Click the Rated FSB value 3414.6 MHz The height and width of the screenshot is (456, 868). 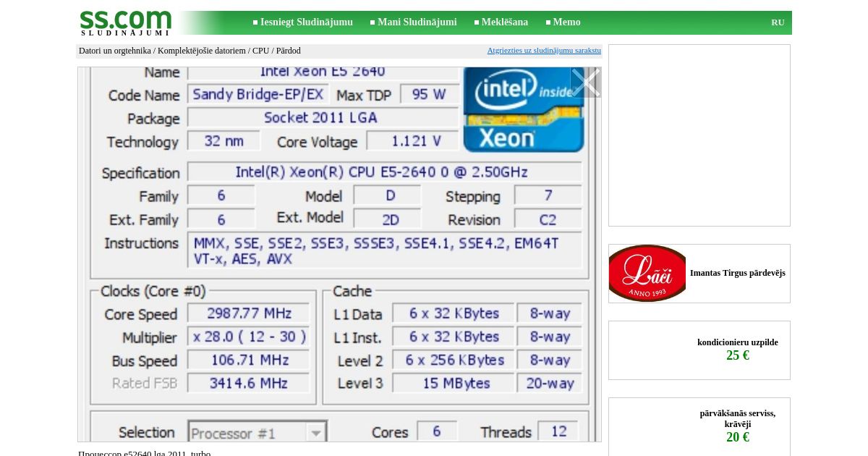point(249,383)
